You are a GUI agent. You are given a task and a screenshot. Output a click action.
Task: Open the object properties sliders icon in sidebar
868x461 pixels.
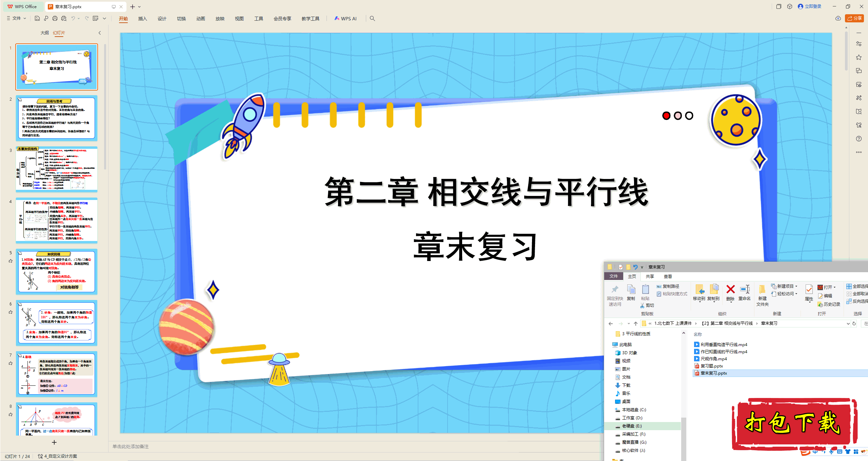(x=859, y=44)
